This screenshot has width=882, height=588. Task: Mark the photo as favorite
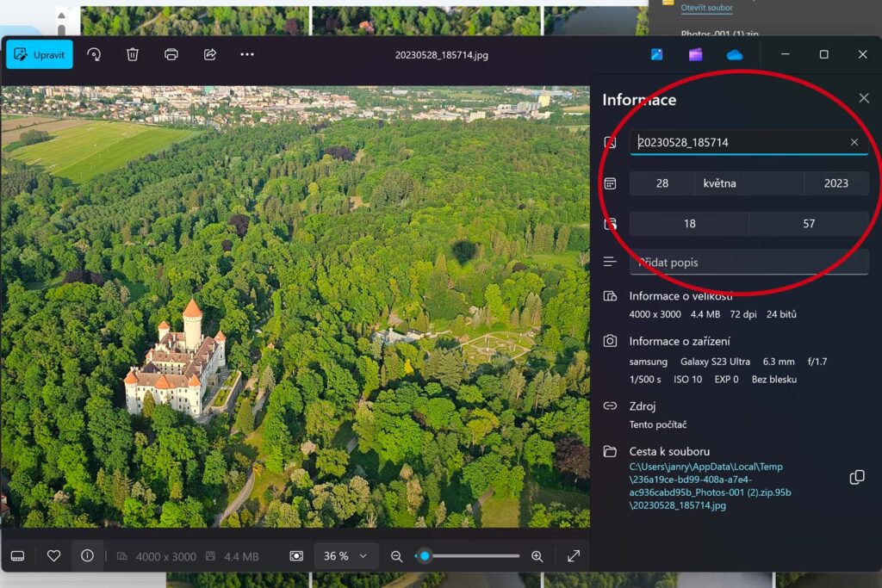pyautogui.click(x=53, y=555)
